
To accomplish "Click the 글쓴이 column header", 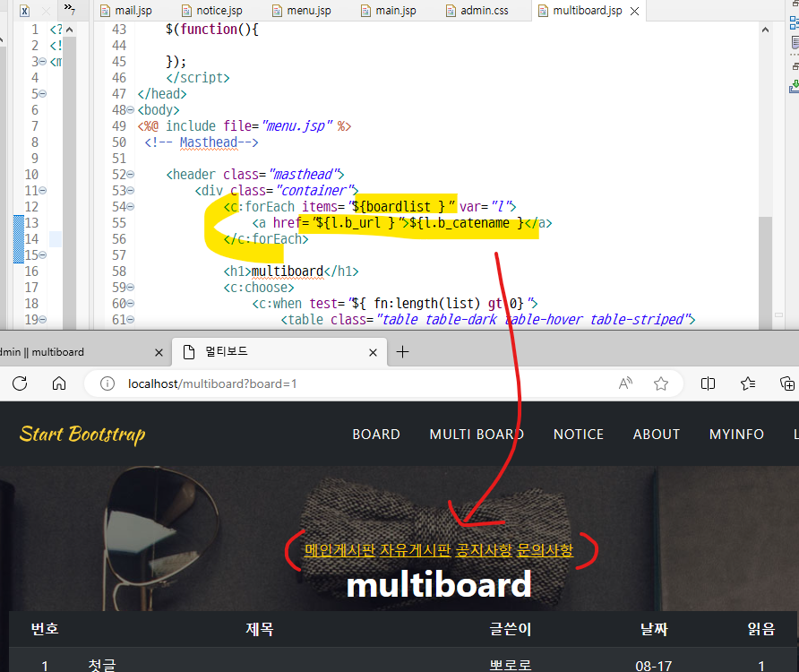I will pos(510,629).
